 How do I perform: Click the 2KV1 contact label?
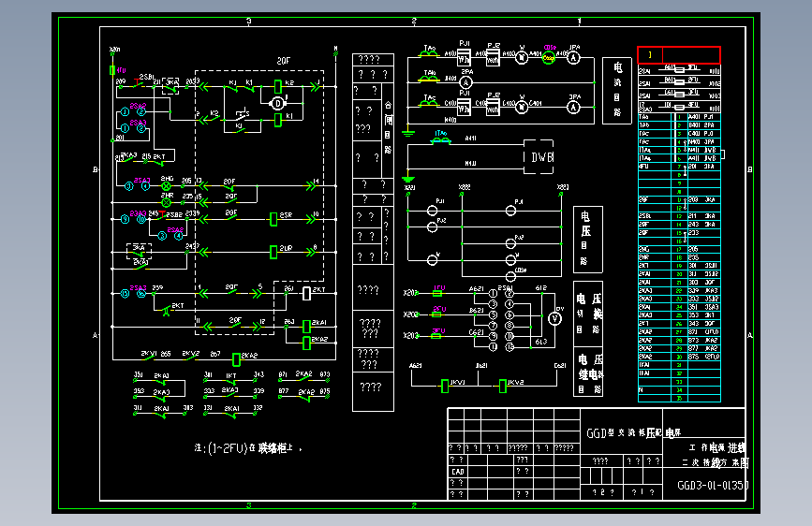149,354
